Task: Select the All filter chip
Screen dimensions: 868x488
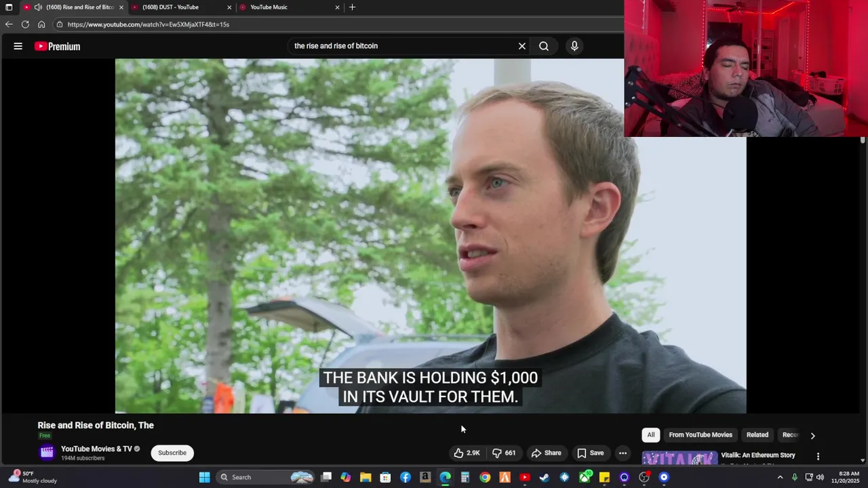Action: click(x=651, y=435)
